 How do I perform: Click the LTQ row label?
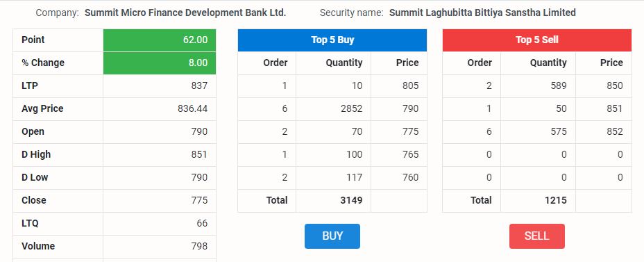[x=30, y=223]
